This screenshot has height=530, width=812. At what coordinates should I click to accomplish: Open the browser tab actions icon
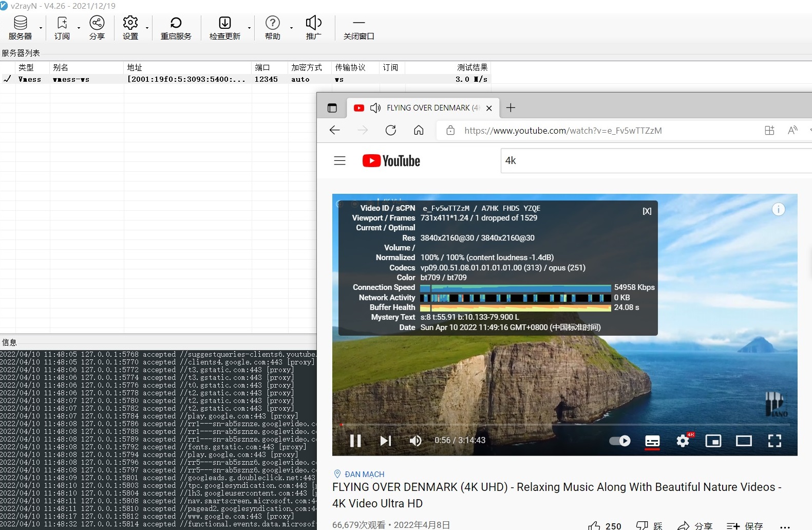(332, 108)
